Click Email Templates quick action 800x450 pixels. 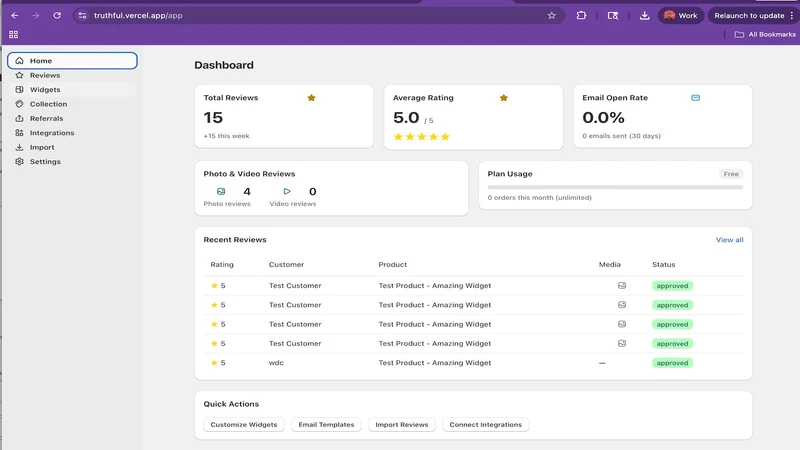pyautogui.click(x=326, y=424)
